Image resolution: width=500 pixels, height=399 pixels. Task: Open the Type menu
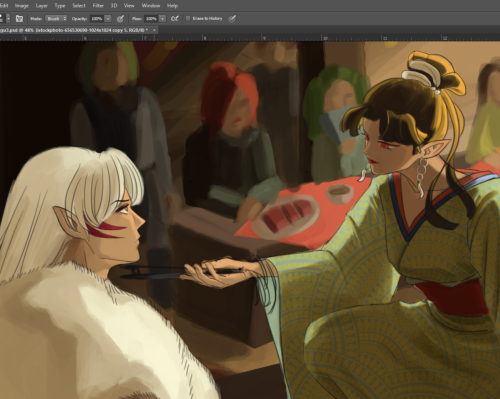[x=60, y=6]
